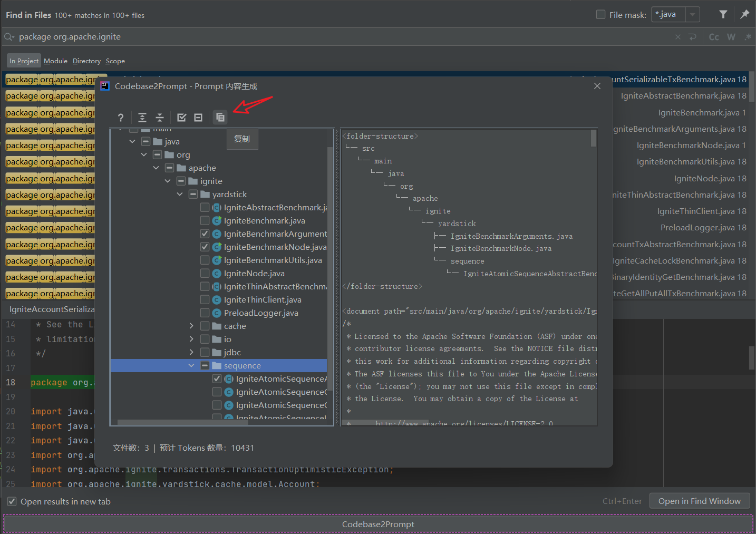Select PreloadLogger.java 18 search result
Image resolution: width=756 pixels, height=534 pixels.
pos(703,227)
